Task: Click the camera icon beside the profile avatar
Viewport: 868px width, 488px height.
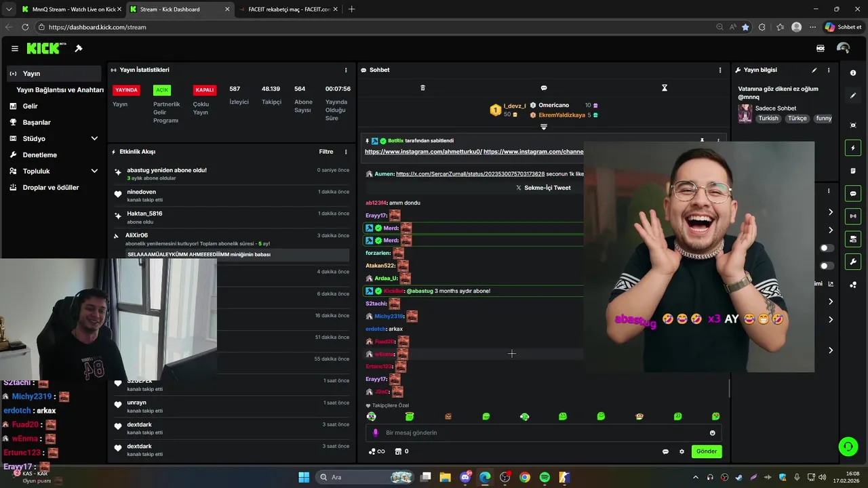Action: pos(821,48)
